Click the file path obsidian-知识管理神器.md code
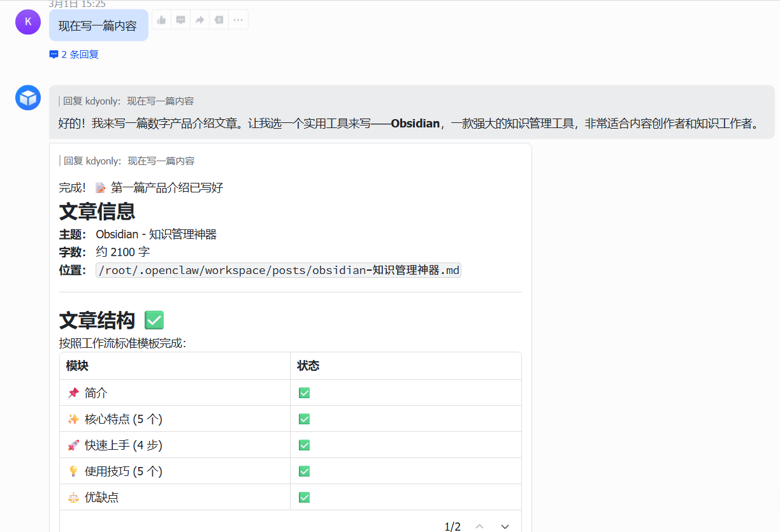This screenshot has height=532, width=780. [x=278, y=270]
